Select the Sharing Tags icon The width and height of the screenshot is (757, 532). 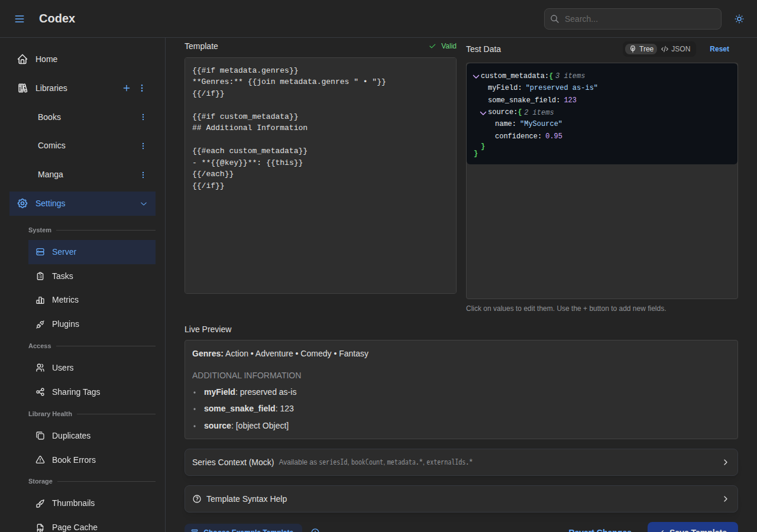tap(40, 392)
